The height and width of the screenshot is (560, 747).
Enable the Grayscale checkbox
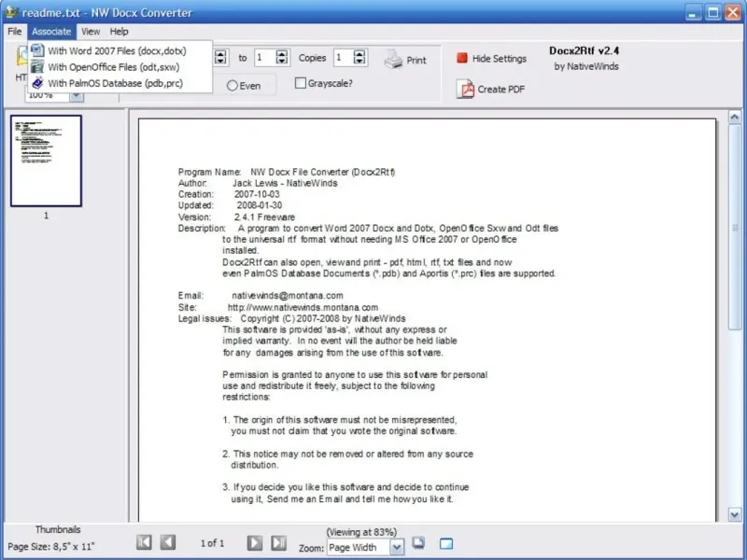300,83
